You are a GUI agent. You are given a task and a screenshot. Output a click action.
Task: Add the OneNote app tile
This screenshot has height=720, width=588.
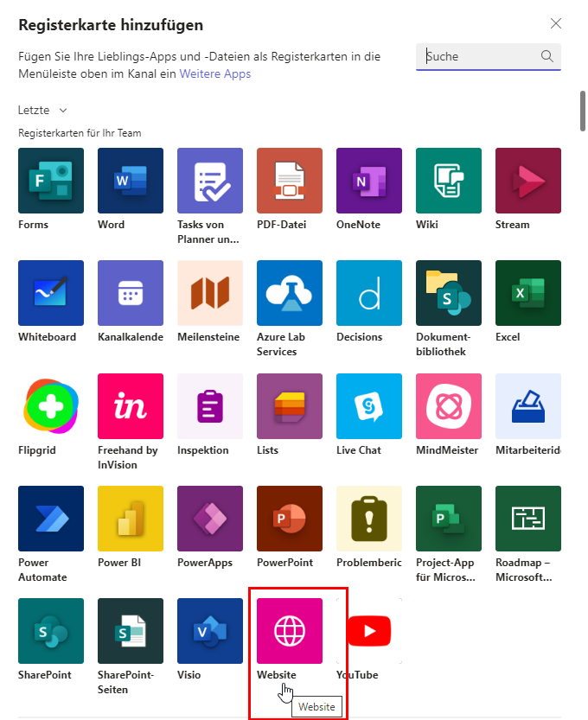tap(369, 181)
